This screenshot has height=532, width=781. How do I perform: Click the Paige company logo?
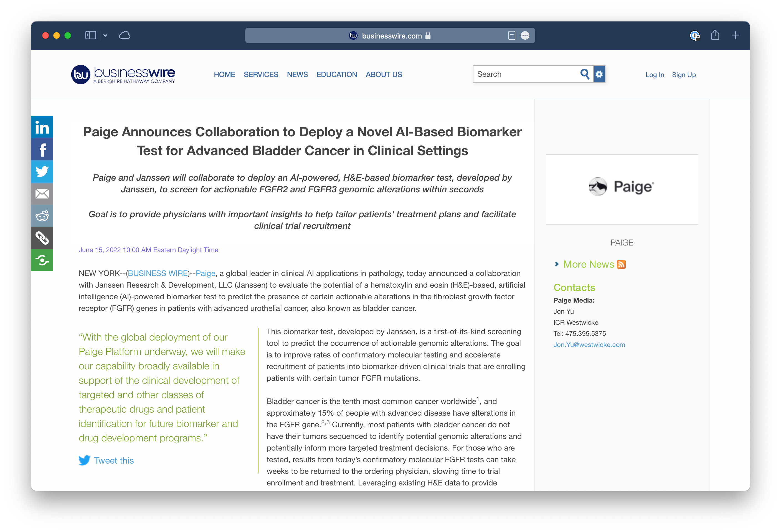click(x=621, y=187)
